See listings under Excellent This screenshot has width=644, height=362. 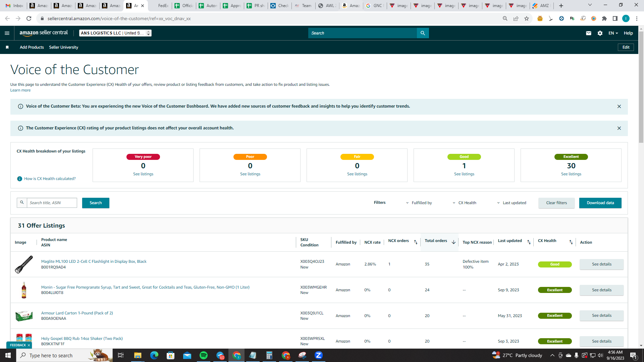click(571, 174)
